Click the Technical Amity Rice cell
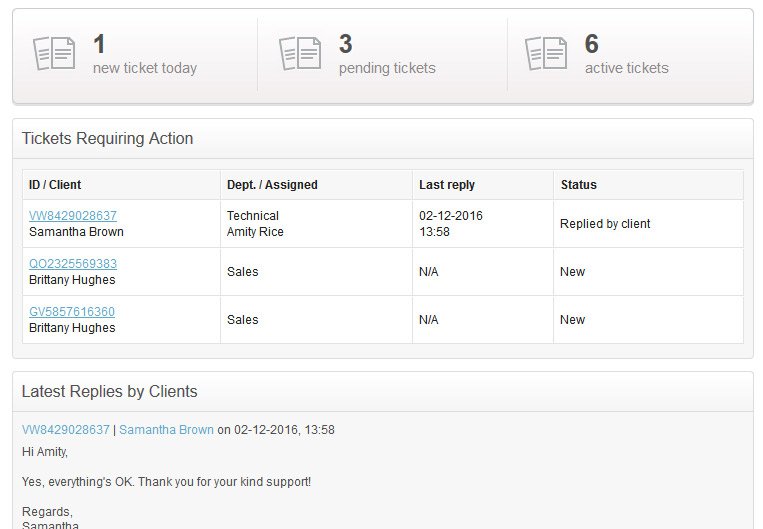Viewport: 763px width, 529px height. pos(316,224)
